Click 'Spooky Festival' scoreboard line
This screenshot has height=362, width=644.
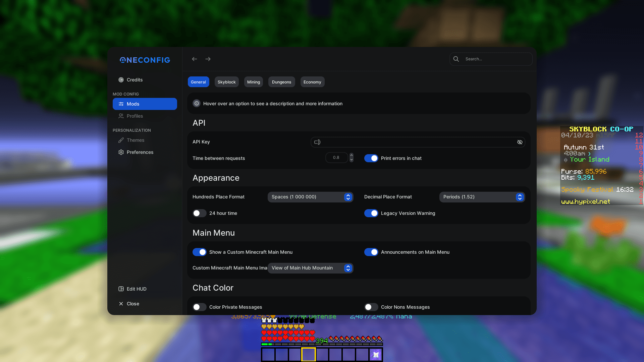pos(587,189)
